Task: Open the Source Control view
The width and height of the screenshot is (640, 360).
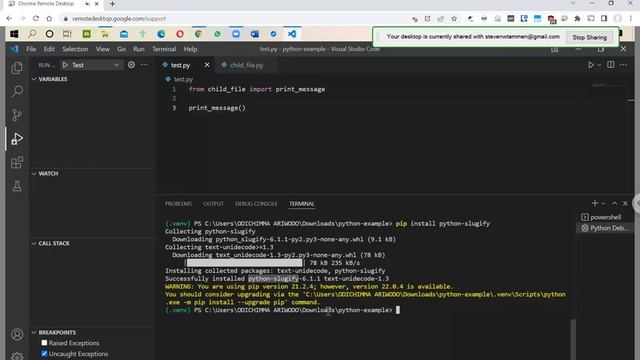Action: tap(17, 115)
